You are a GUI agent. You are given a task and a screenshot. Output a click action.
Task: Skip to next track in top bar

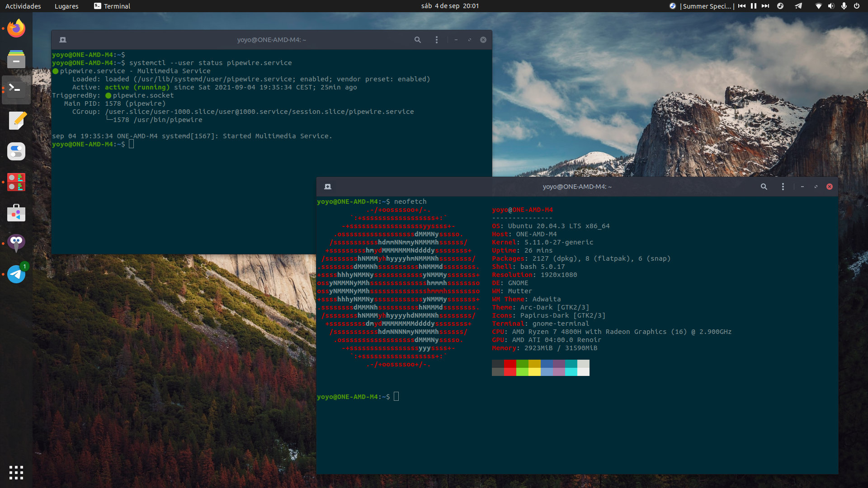click(x=765, y=6)
